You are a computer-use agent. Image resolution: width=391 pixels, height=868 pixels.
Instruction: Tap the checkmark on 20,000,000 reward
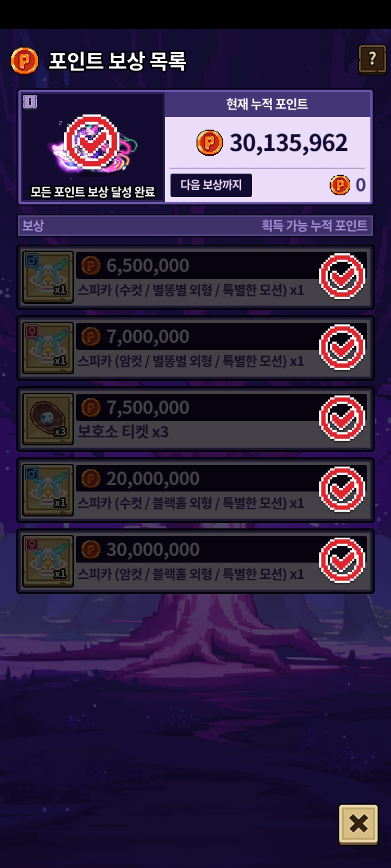point(342,489)
